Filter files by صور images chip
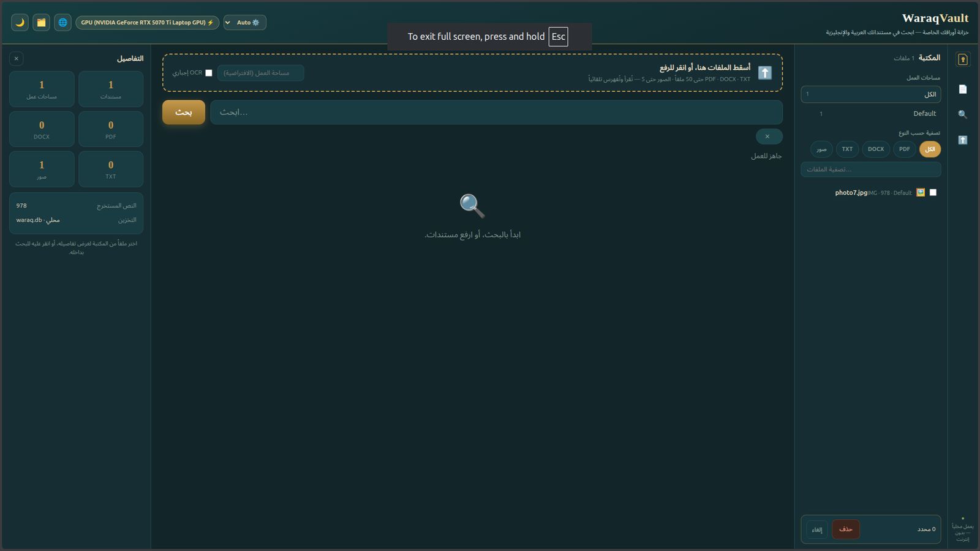This screenshot has width=980, height=551. (x=821, y=149)
